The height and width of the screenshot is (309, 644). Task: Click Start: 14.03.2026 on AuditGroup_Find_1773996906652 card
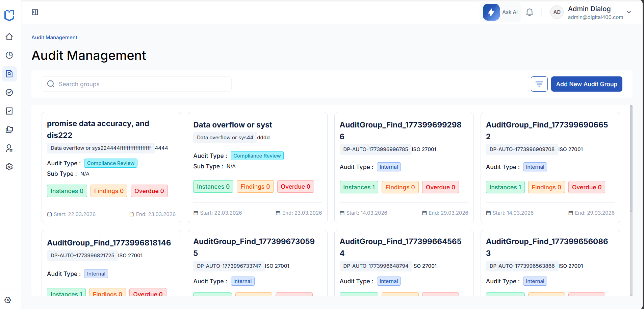[510, 213]
